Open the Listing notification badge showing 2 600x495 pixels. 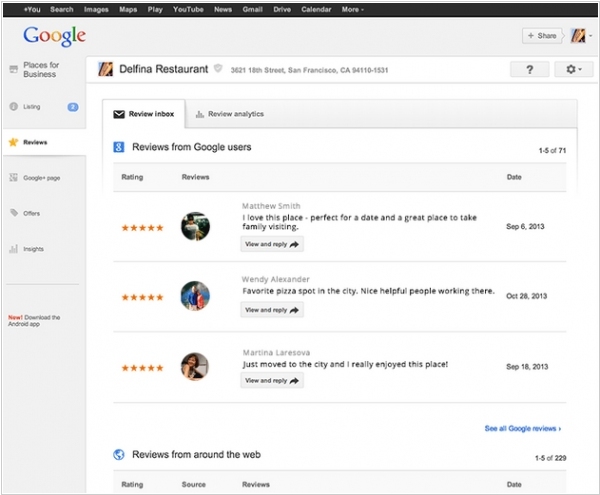[73, 107]
